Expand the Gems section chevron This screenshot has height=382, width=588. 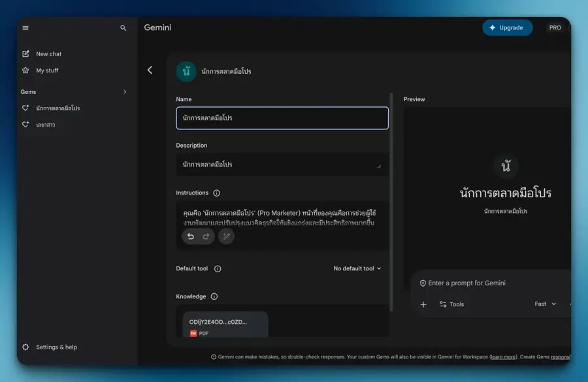125,92
